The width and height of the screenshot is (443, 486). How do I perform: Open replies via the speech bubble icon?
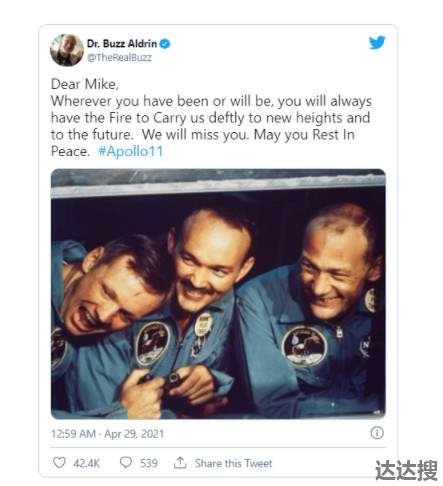coord(126,463)
